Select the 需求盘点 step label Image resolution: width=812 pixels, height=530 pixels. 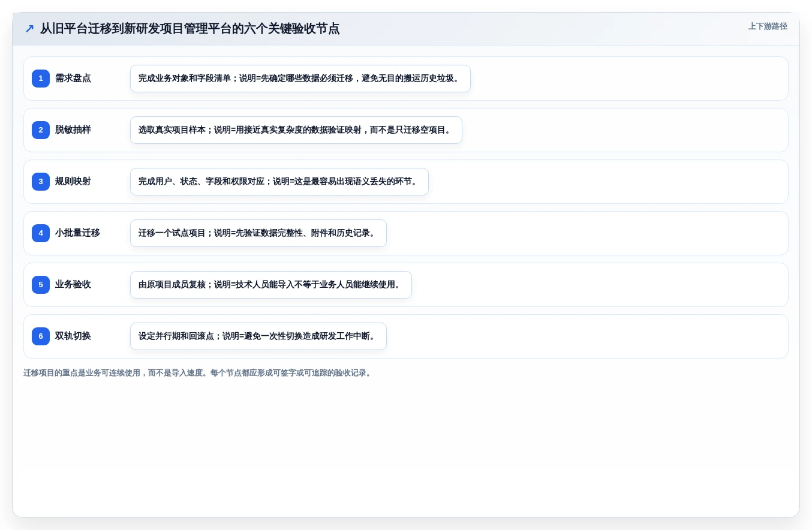click(x=73, y=79)
